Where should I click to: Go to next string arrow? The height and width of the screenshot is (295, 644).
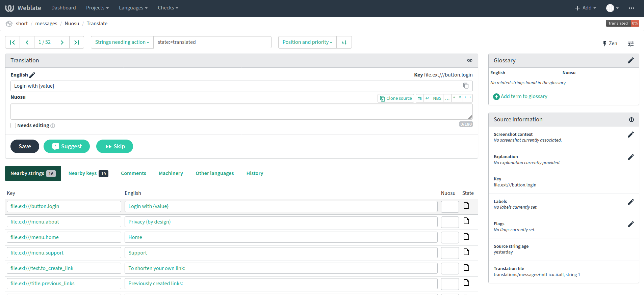pyautogui.click(x=62, y=42)
